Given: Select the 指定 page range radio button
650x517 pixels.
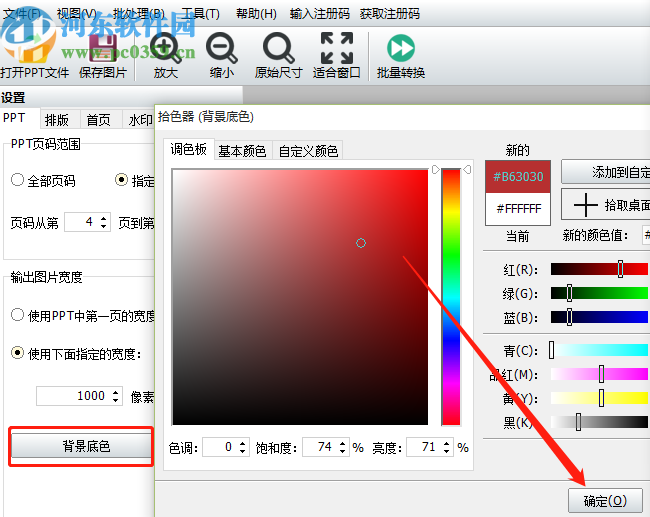Looking at the screenshot, I should 121,180.
